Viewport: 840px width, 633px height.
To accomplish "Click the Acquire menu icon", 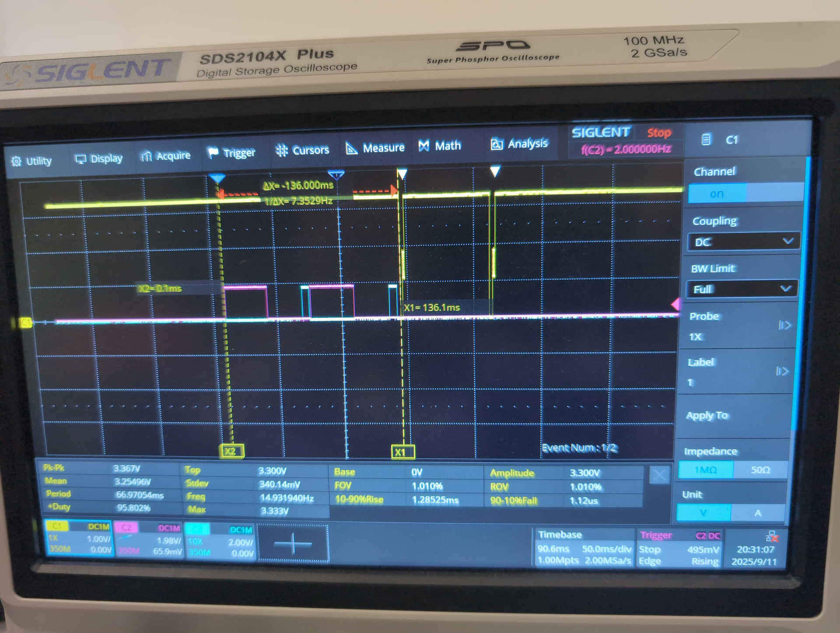I will (147, 156).
